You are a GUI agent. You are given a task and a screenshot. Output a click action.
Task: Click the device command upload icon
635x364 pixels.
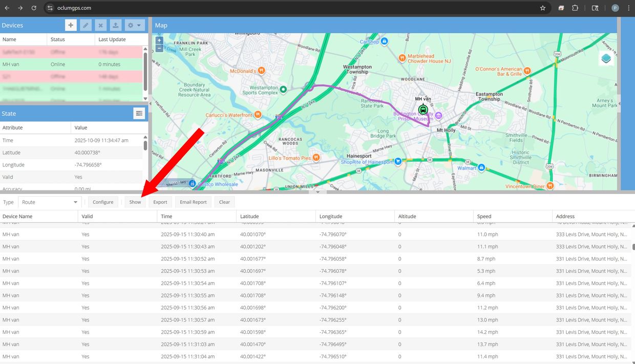click(116, 25)
